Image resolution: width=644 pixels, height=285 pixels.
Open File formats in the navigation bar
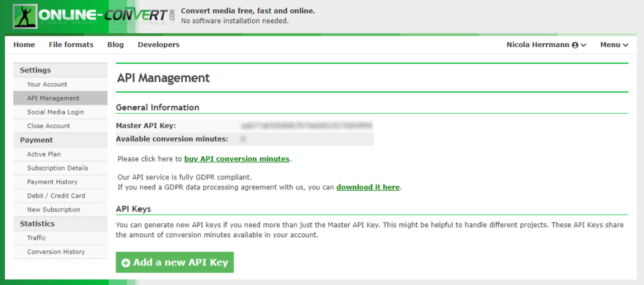pyautogui.click(x=71, y=45)
